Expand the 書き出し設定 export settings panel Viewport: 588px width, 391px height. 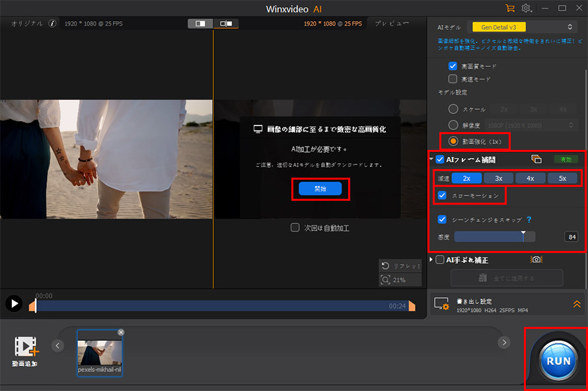click(x=576, y=304)
